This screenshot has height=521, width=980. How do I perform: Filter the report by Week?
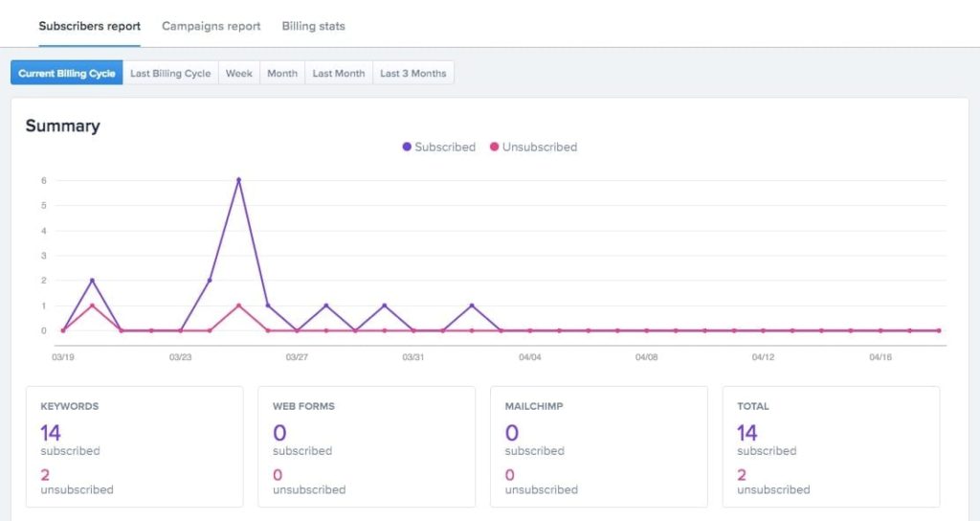pyautogui.click(x=238, y=74)
